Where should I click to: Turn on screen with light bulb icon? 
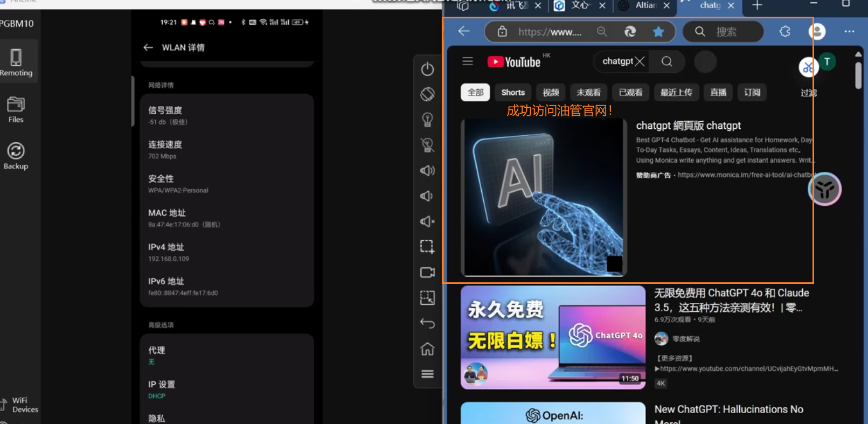(x=427, y=120)
